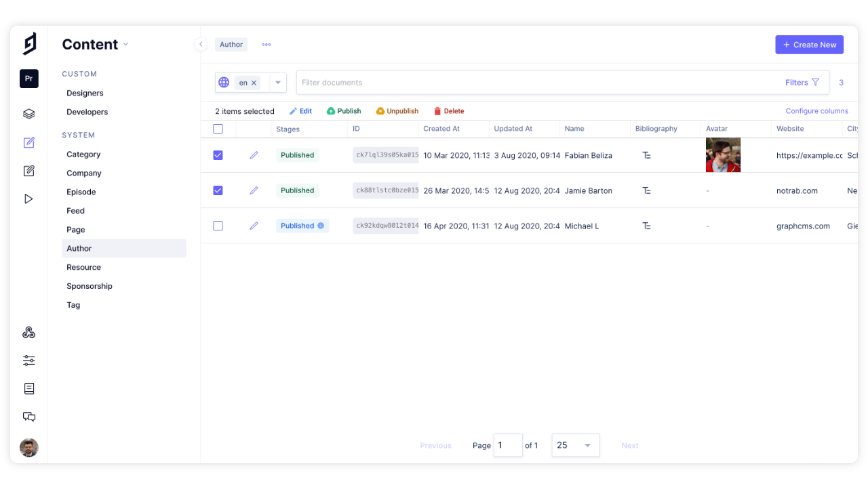Toggle the select-all checkbox in table header
This screenshot has width=868, height=488.
click(218, 129)
